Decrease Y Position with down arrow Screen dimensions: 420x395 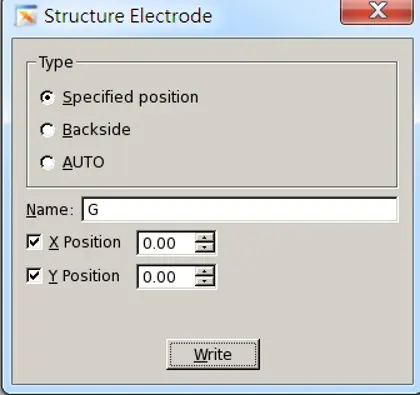205,282
